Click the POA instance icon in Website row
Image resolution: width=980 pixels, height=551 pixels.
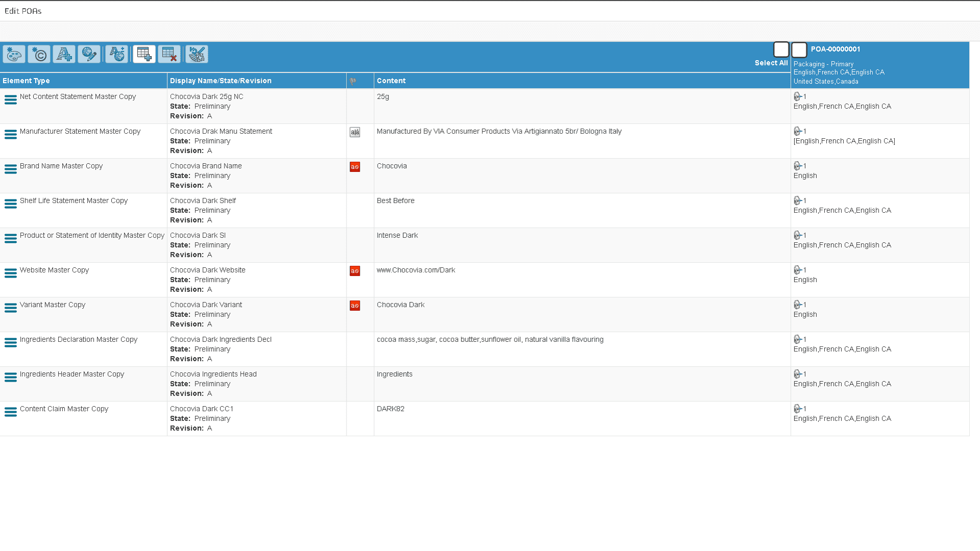tap(798, 270)
